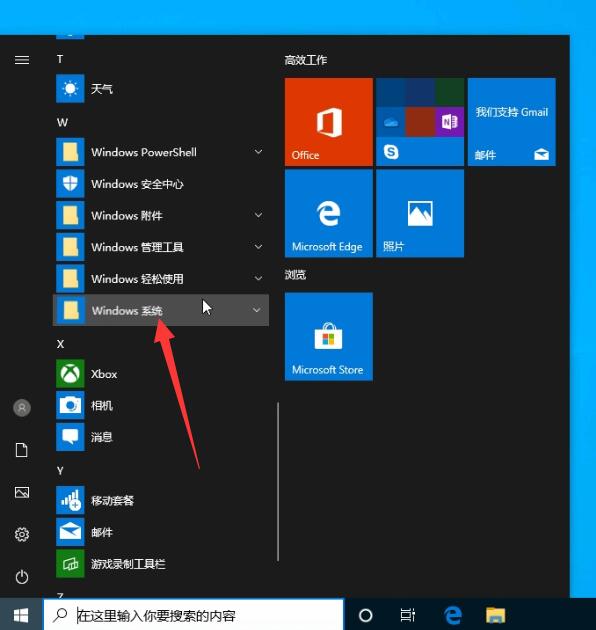Image resolution: width=596 pixels, height=630 pixels.
Task: Click the app list scrollbar
Action: click(x=278, y=481)
